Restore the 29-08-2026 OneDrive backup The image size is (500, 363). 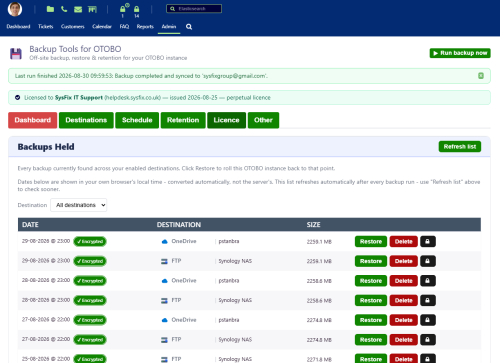[x=371, y=241]
